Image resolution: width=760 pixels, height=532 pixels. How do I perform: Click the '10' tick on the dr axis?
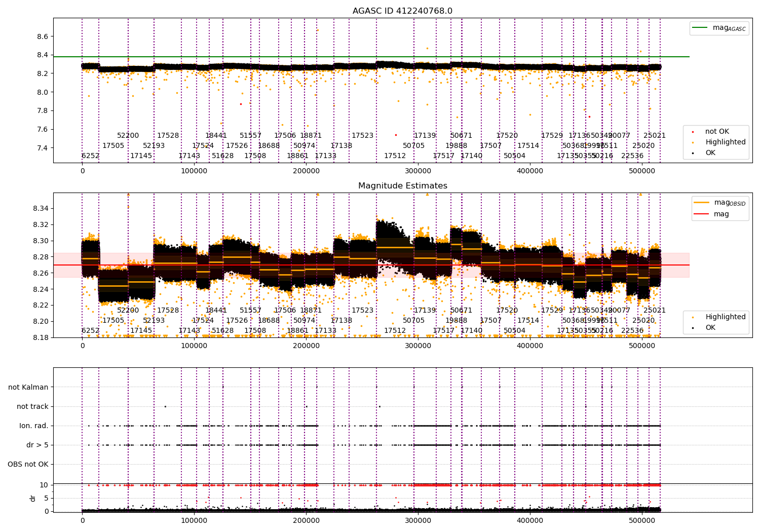point(44,485)
